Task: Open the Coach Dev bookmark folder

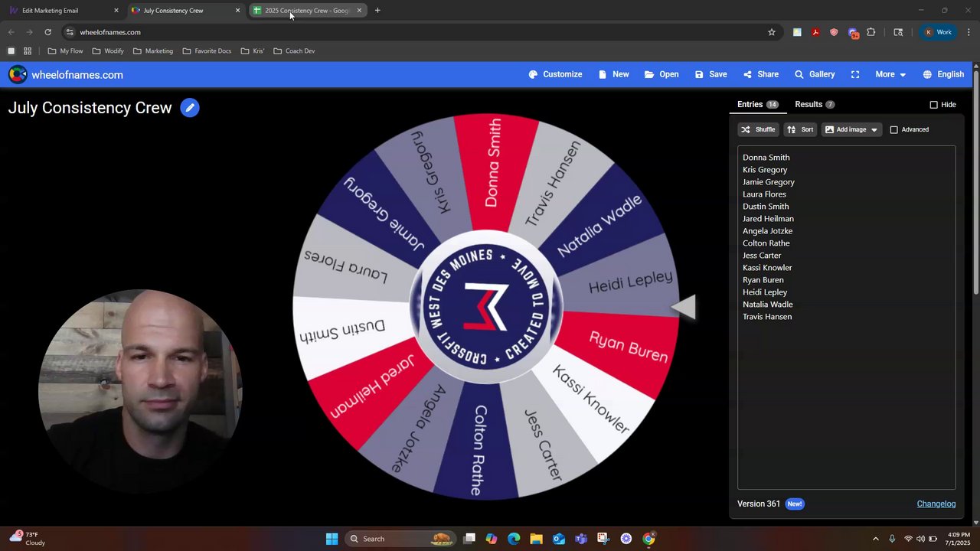Action: click(x=294, y=51)
